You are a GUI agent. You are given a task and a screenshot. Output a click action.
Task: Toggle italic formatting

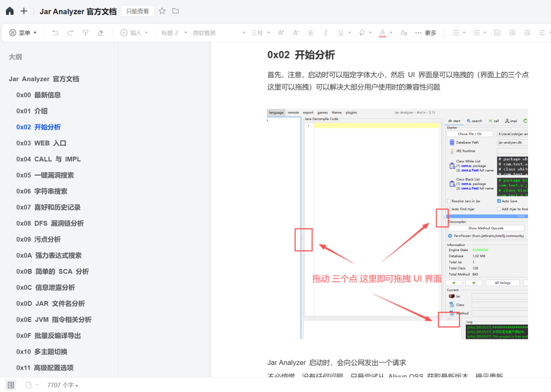point(325,33)
